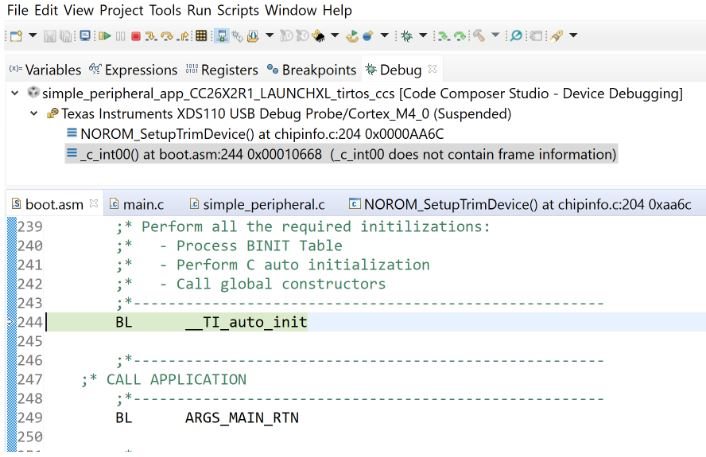Click the hammer Build icon
The height and width of the screenshot is (457, 706).
tap(479, 36)
